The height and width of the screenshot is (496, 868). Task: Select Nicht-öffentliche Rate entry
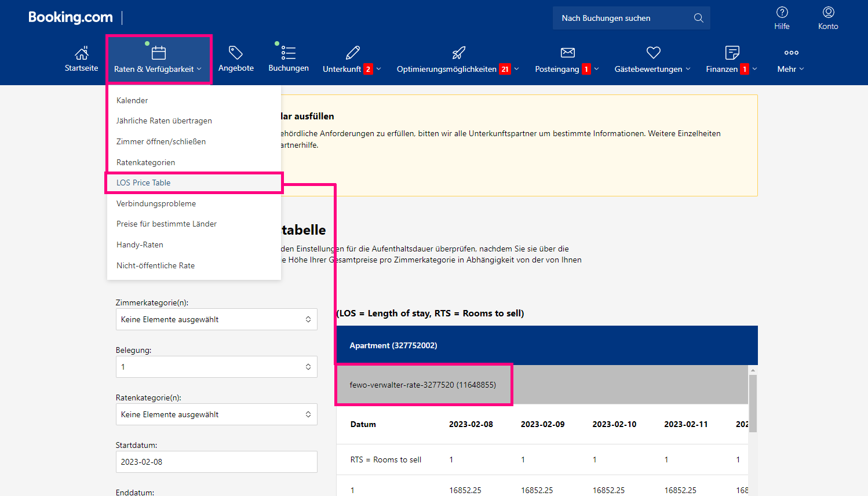coord(155,265)
